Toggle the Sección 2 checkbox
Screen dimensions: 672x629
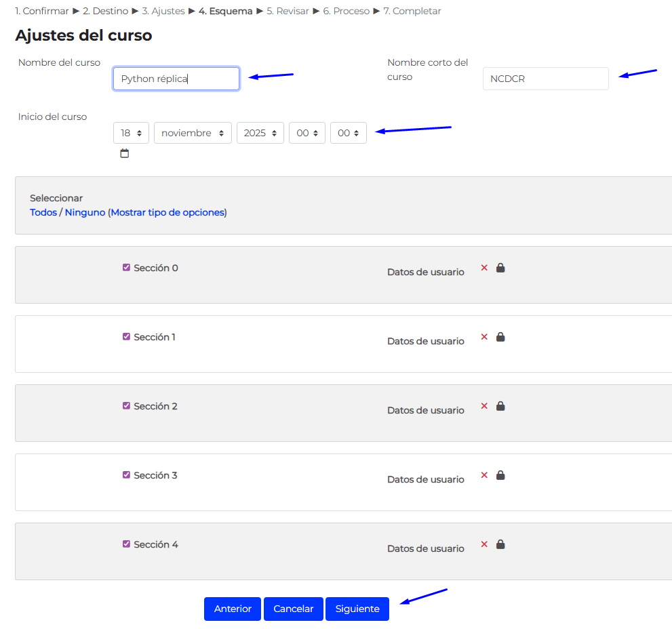coord(126,406)
